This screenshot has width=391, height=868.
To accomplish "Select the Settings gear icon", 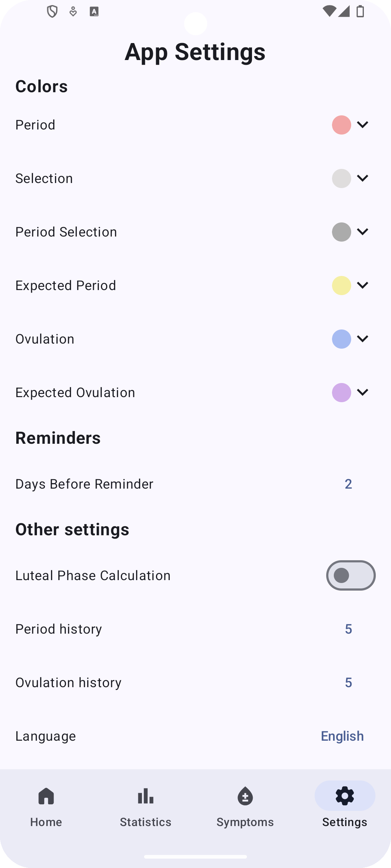I will [345, 796].
